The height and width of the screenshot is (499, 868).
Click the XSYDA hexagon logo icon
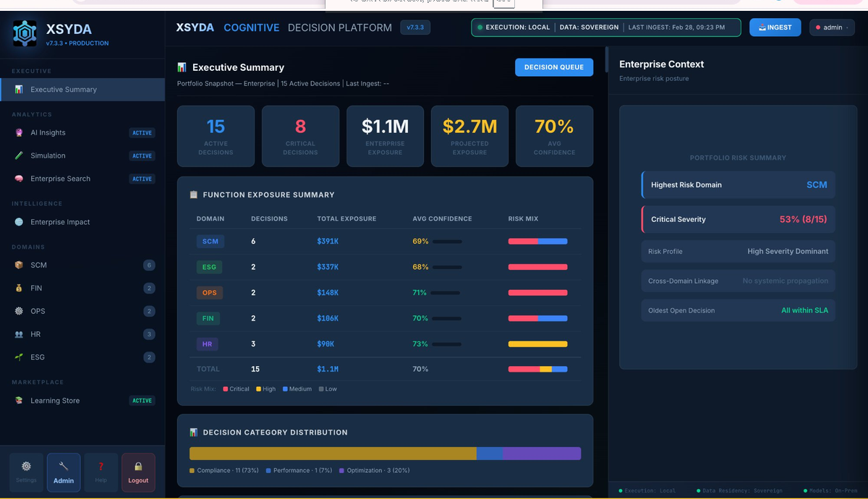(25, 34)
